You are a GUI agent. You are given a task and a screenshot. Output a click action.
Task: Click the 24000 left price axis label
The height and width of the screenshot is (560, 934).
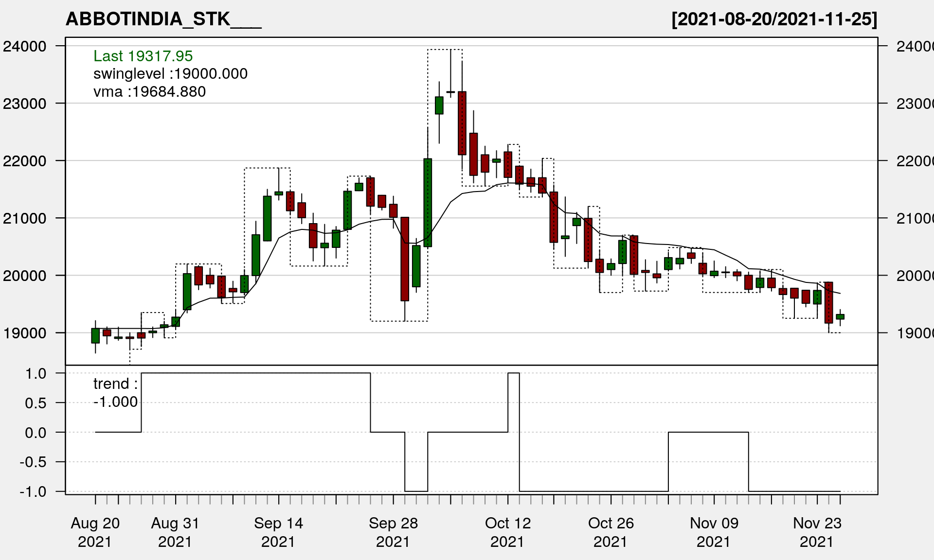tap(25, 47)
